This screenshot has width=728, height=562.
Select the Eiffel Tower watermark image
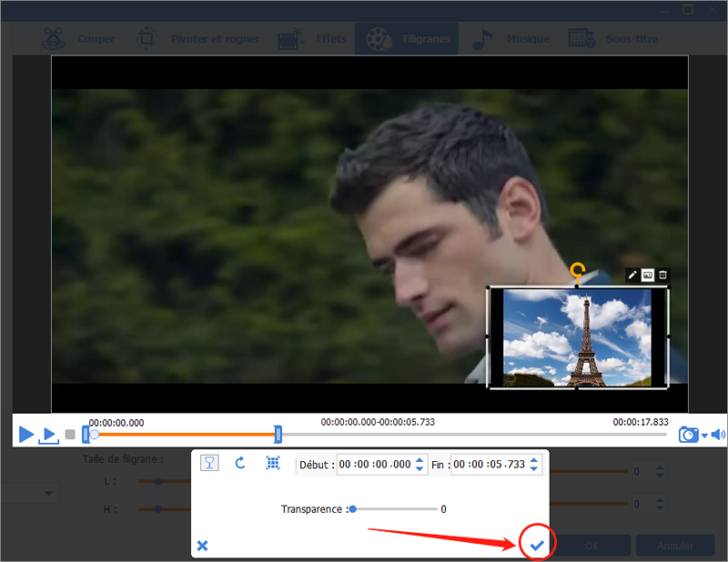tap(578, 338)
